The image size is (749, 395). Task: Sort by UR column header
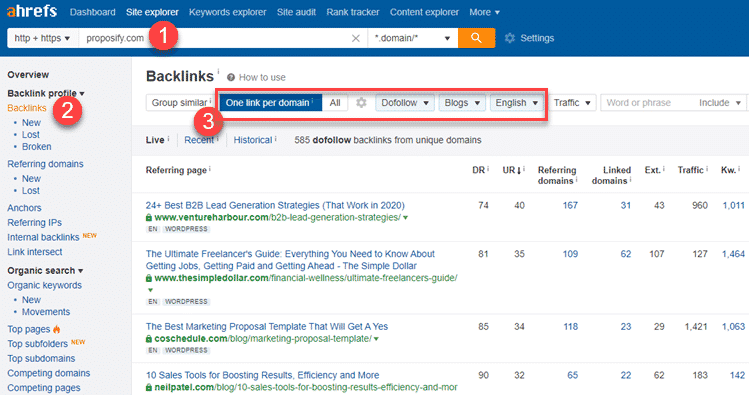(x=511, y=170)
